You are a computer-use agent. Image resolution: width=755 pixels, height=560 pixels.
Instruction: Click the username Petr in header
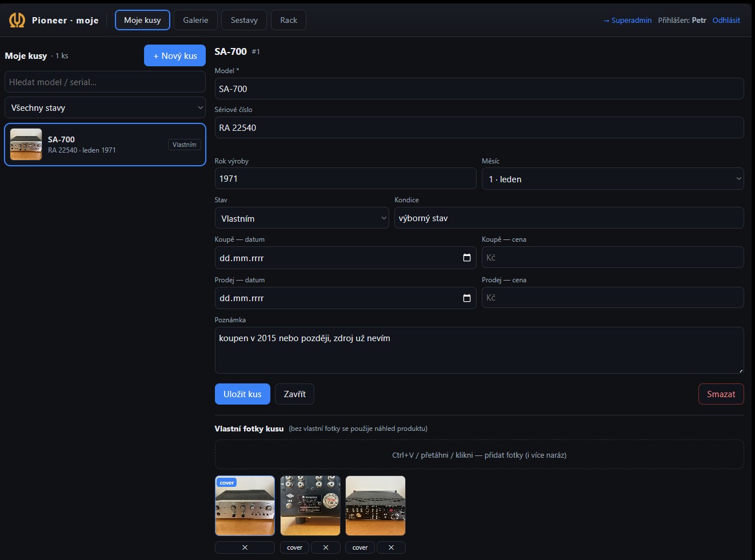[x=699, y=20]
